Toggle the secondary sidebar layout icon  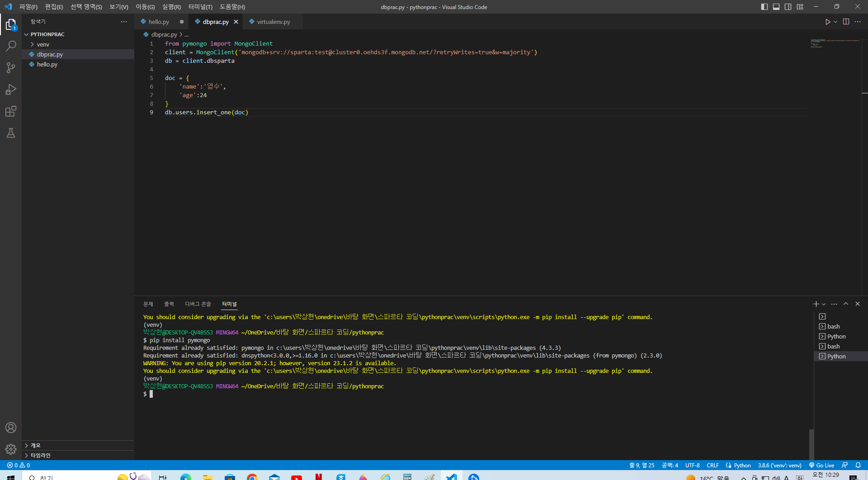pos(788,7)
